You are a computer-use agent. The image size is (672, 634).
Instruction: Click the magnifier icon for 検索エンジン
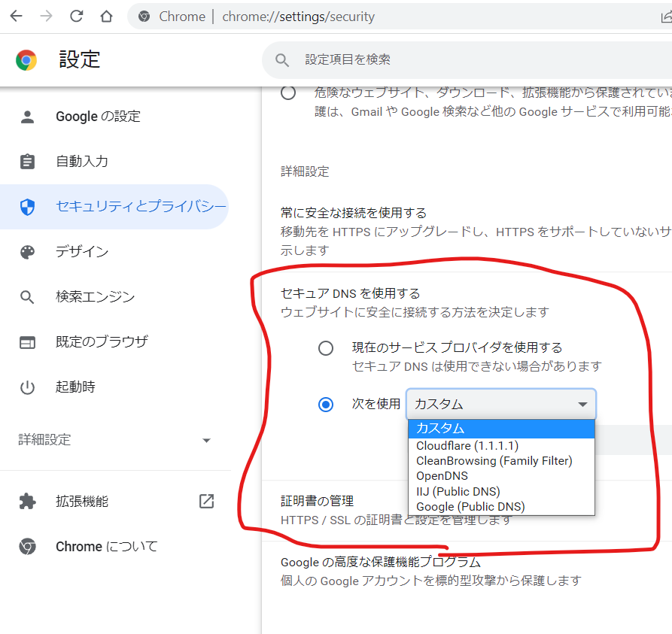click(x=27, y=297)
